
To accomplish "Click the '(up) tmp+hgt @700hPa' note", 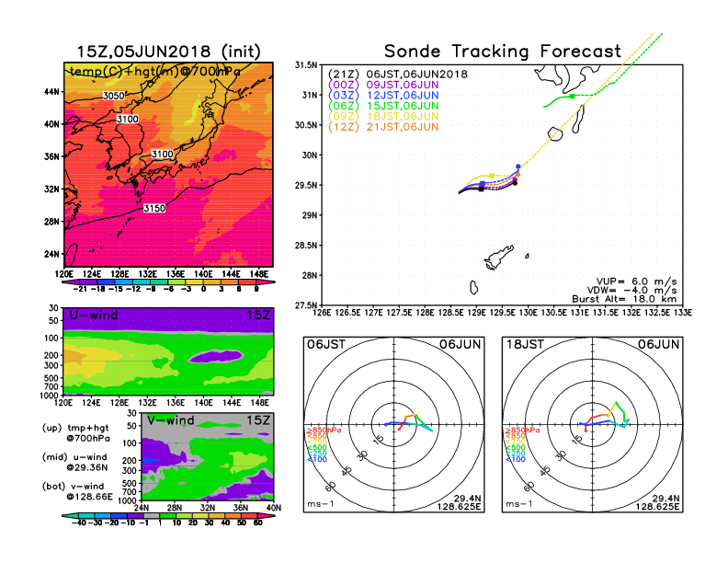I will pos(75,433).
